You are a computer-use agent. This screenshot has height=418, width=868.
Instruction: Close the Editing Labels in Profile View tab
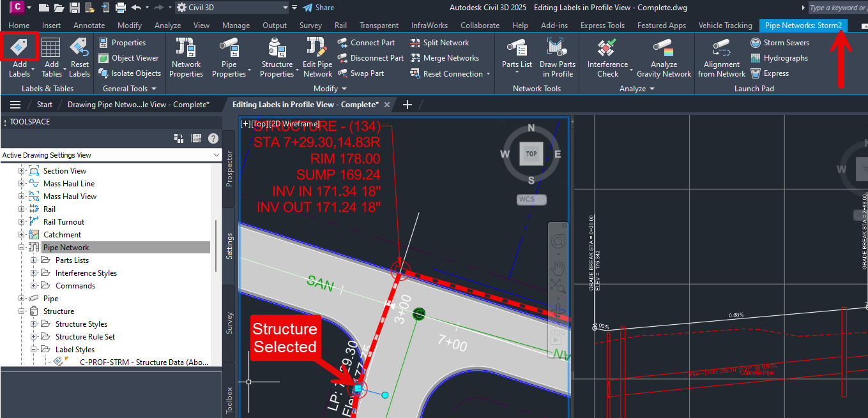click(387, 105)
